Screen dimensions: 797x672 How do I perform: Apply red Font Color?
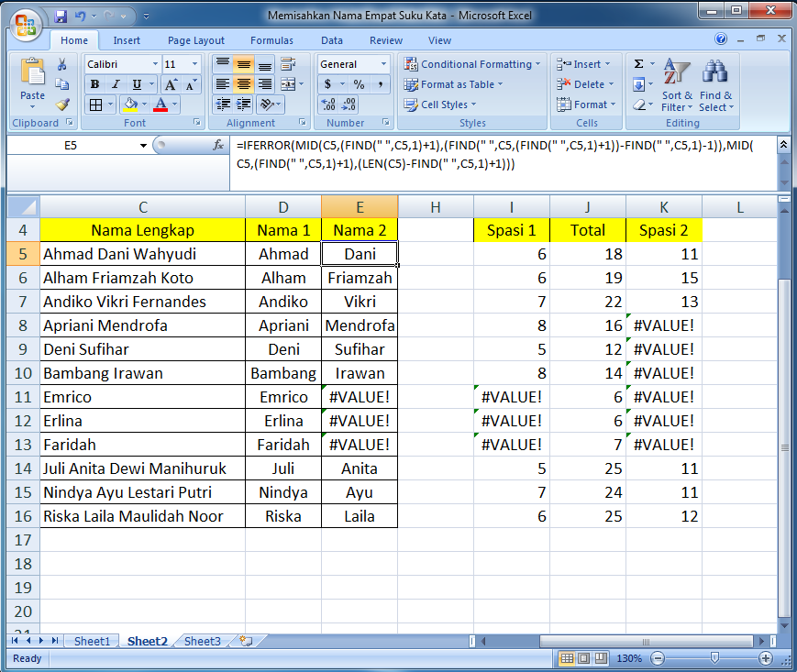click(161, 105)
